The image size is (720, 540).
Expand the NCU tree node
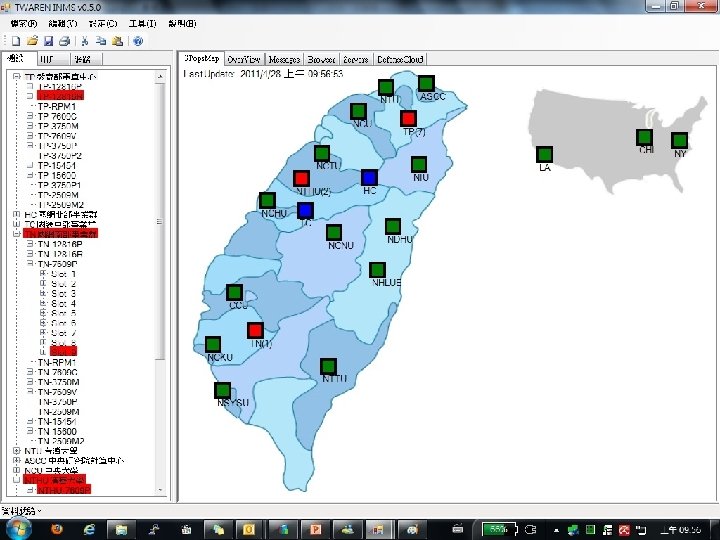[x=17, y=470]
